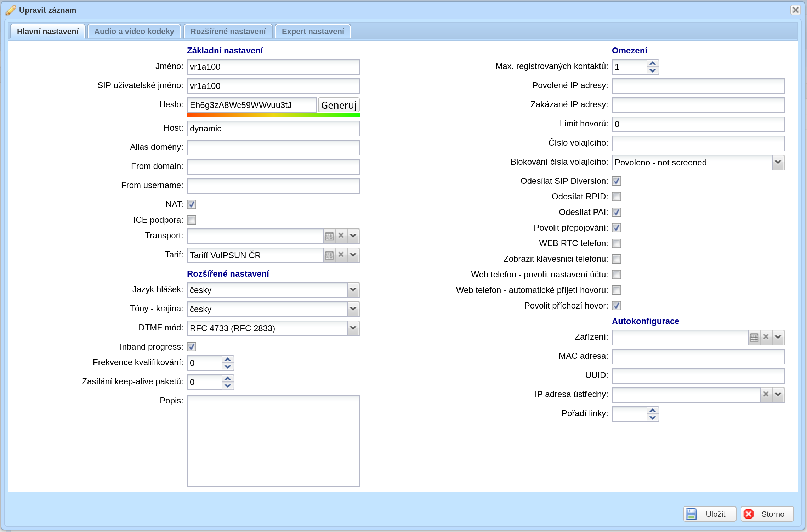This screenshot has height=532, width=807.
Task: Open Blokování čísla volajícího dropdown
Action: 778,162
